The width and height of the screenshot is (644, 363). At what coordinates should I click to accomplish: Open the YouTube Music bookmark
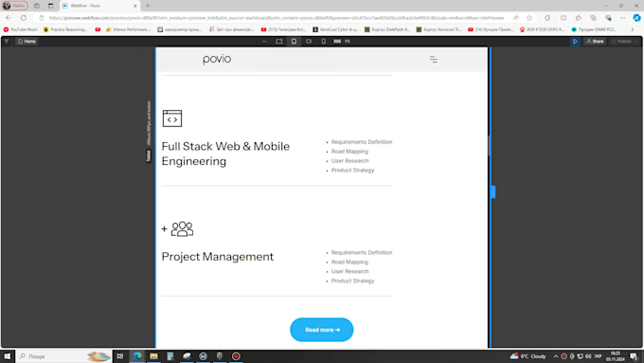21,29
